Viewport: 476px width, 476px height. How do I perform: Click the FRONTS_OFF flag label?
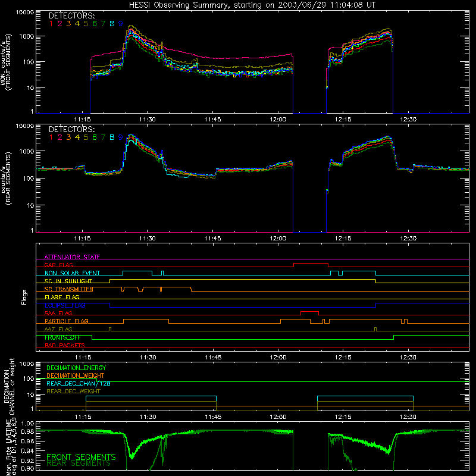tap(62, 337)
